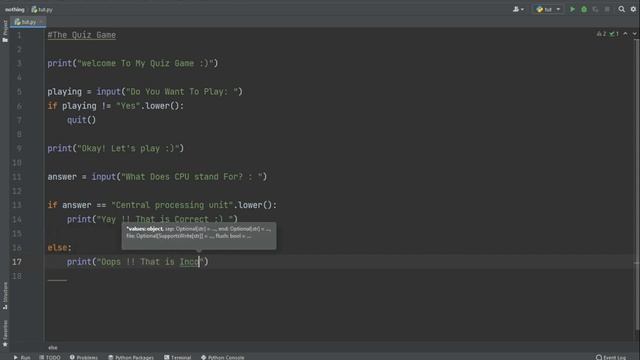Click the editor vertical scrollbar
This screenshot has height=360, width=640.
(637, 184)
